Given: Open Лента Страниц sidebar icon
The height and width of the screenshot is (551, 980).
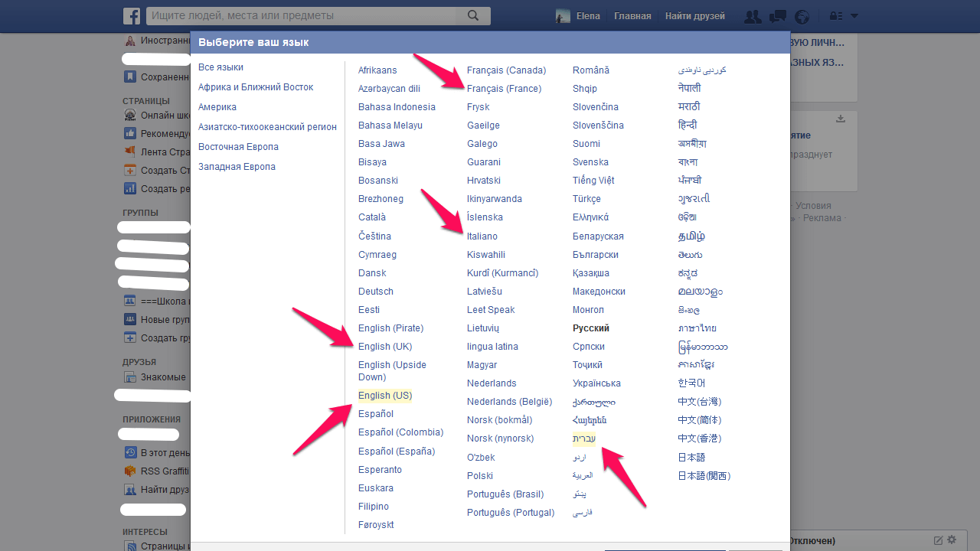Looking at the screenshot, I should (x=130, y=152).
